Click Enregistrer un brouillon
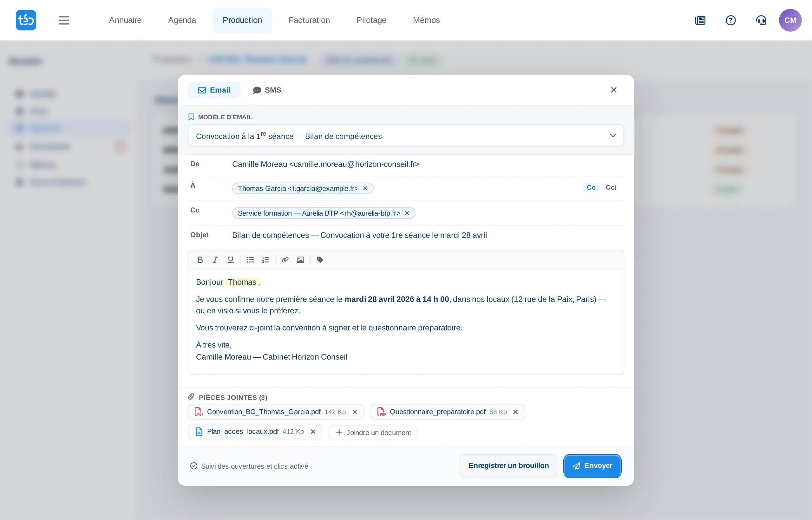This screenshot has width=812, height=520. click(x=508, y=466)
